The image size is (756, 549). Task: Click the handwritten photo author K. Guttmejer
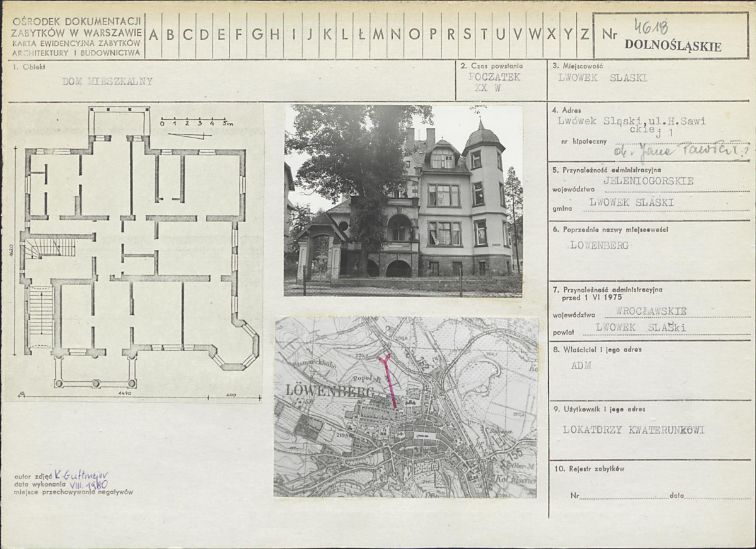pyautogui.click(x=81, y=475)
